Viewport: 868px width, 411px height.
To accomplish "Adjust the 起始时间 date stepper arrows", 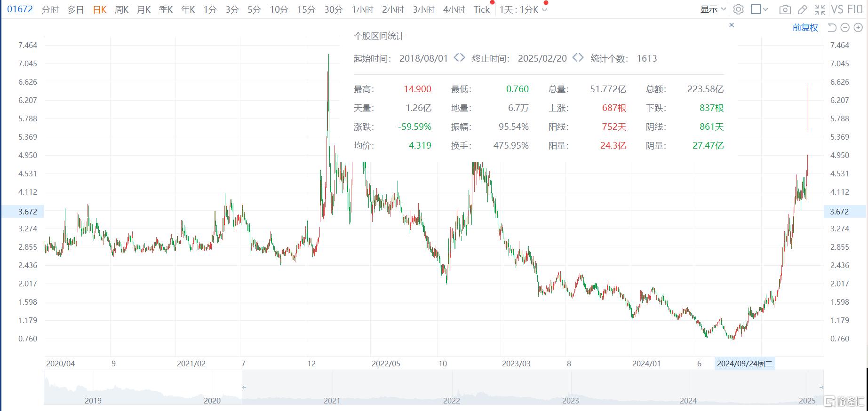I will [459, 58].
